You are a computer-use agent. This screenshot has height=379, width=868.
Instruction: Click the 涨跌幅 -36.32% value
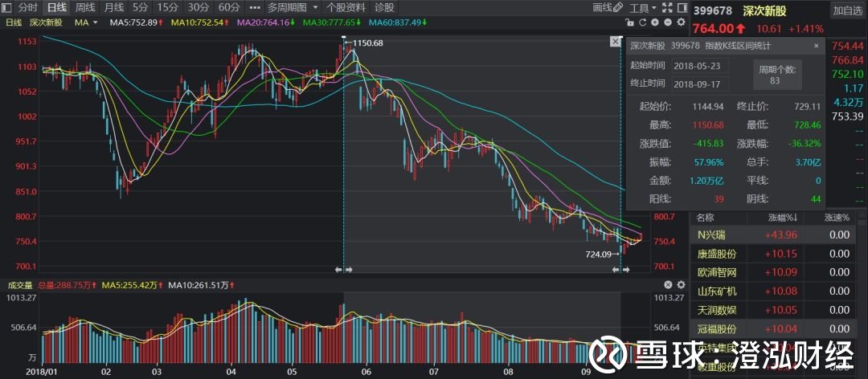pos(805,143)
